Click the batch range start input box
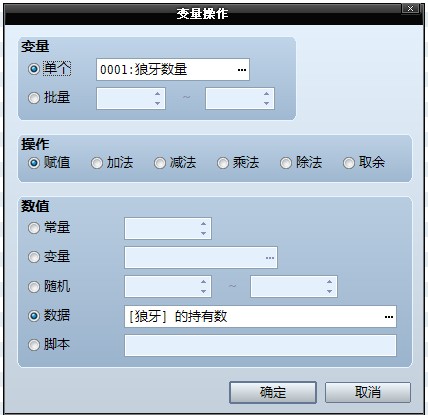 click(x=131, y=98)
